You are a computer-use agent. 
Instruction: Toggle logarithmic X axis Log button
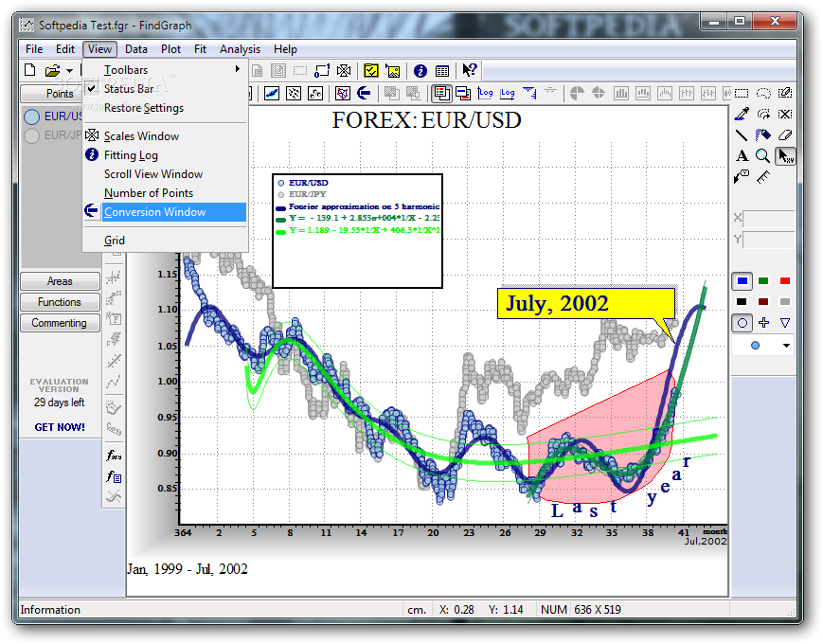point(508,94)
